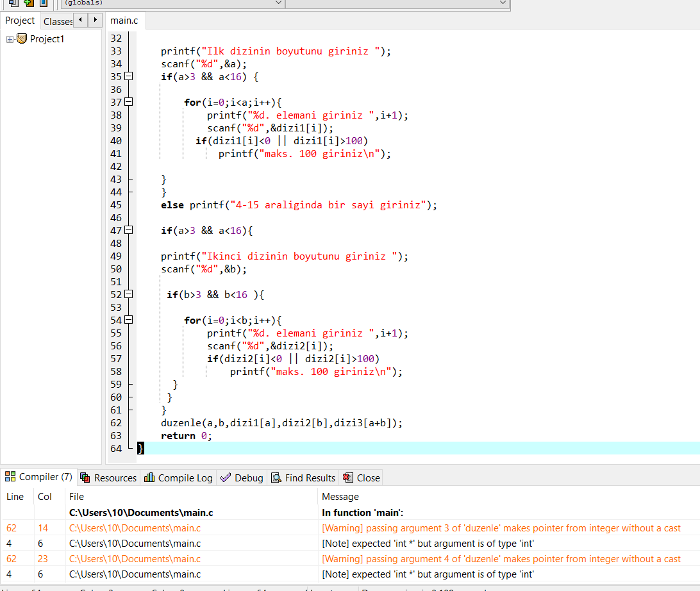Image resolution: width=700 pixels, height=591 pixels.
Task: Click the highlighted closing brace on line 64
Action: coord(140,448)
